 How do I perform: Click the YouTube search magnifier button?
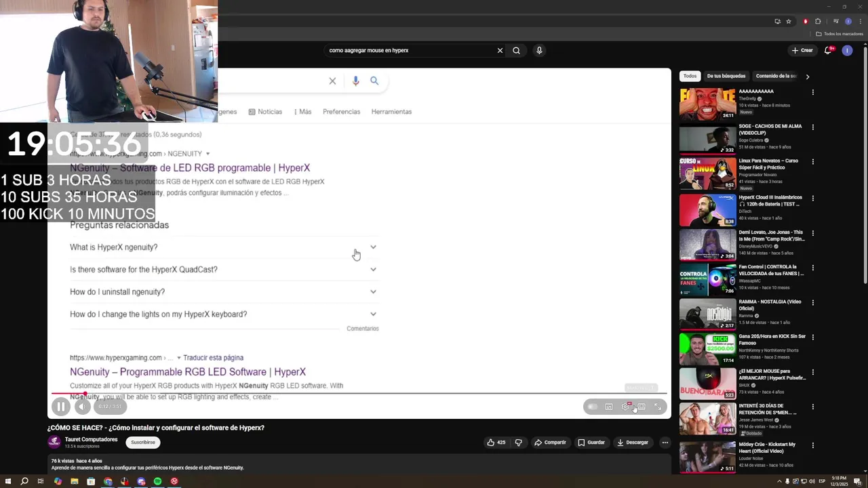517,50
